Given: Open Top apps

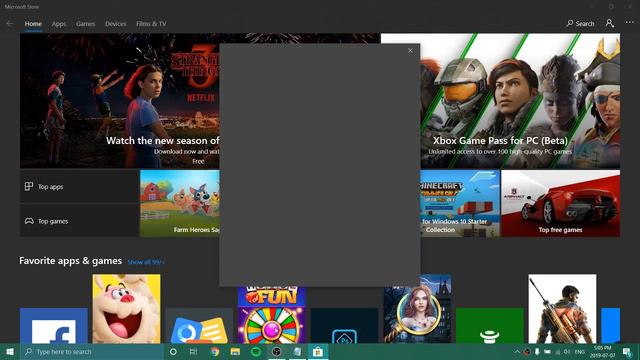Looking at the screenshot, I should tap(80, 187).
